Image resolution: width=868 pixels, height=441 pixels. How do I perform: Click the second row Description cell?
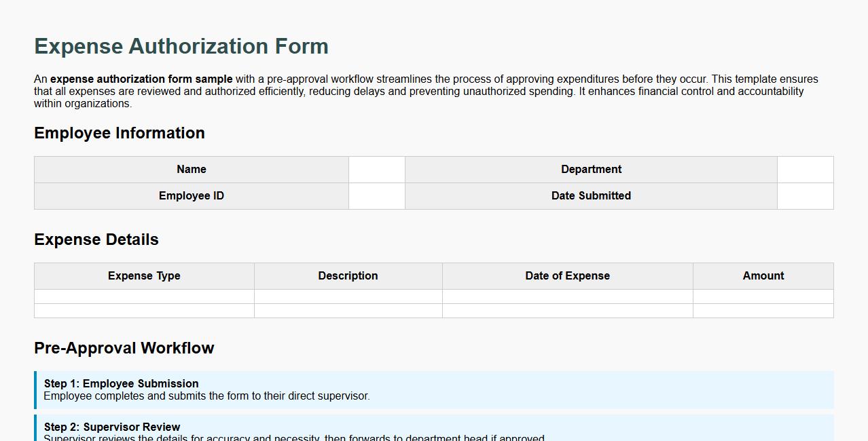point(348,311)
